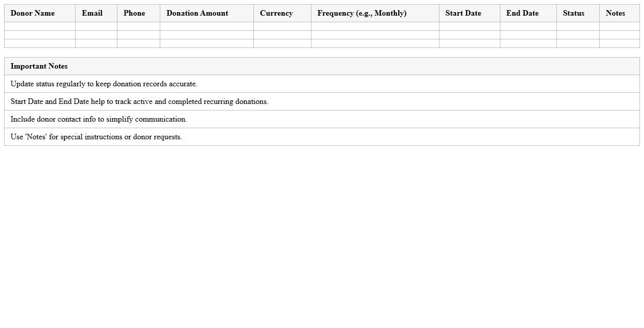644x328 pixels.
Task: Click the Important Notes heading
Action: tap(39, 66)
